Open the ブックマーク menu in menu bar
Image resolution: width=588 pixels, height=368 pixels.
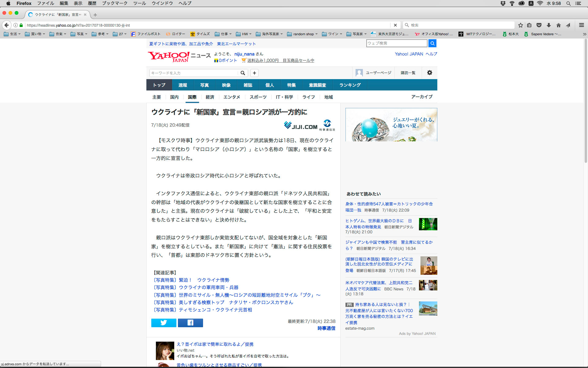click(115, 3)
